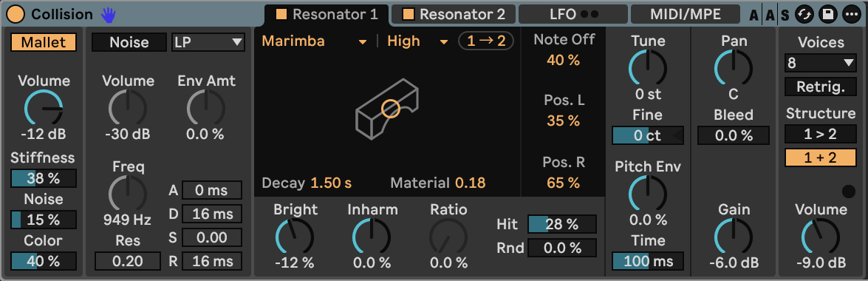Click the Pos. R 65 % value
868x281 pixels.
click(x=563, y=183)
